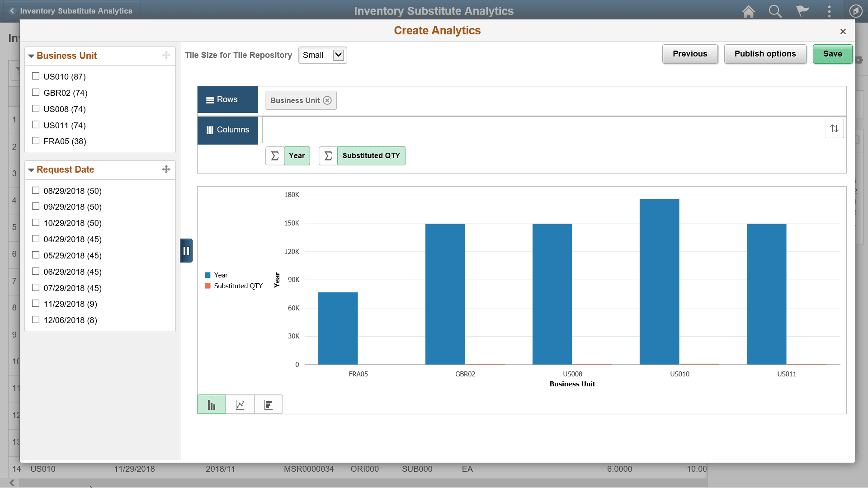
Task: Select the vertical bar chart type
Action: pyautogui.click(x=211, y=404)
